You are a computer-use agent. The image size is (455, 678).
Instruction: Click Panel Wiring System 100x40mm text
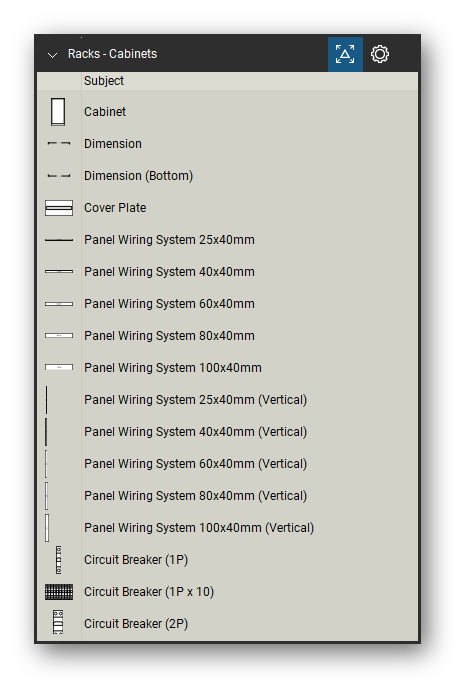173,368
